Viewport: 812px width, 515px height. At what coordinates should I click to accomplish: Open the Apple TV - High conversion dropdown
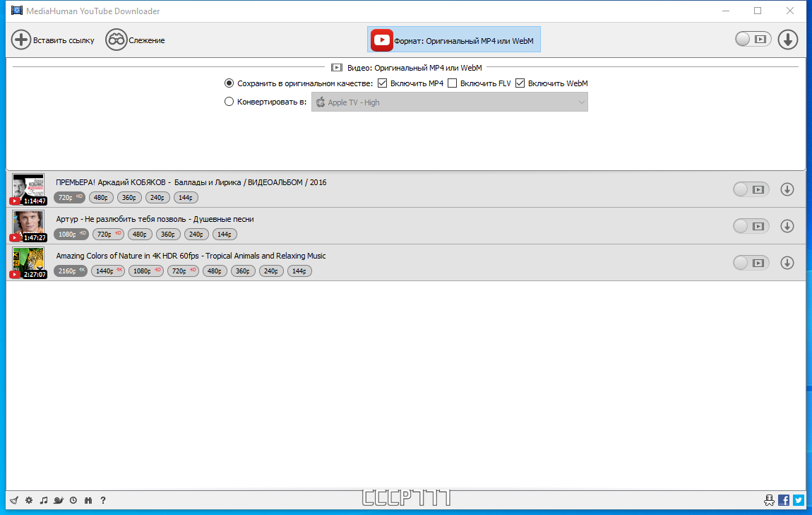pyautogui.click(x=450, y=102)
